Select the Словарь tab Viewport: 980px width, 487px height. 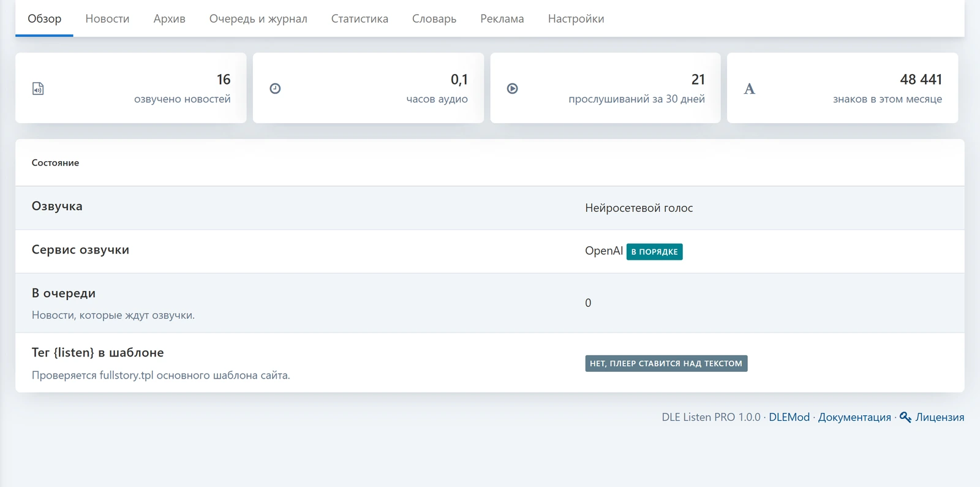[x=434, y=19]
